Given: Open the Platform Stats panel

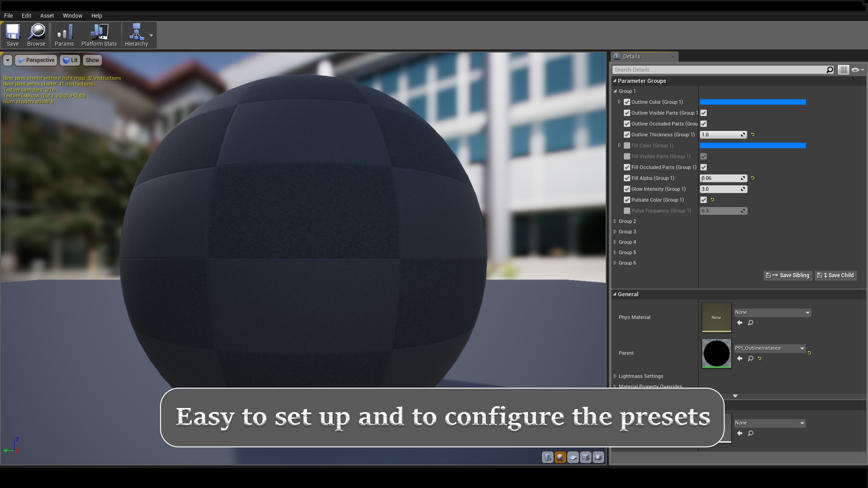Looking at the screenshot, I should 99,34.
